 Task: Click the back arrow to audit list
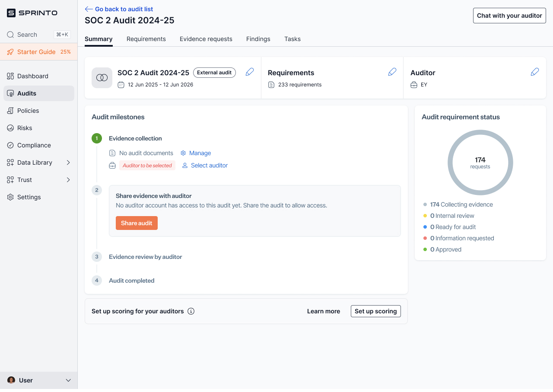pos(89,9)
